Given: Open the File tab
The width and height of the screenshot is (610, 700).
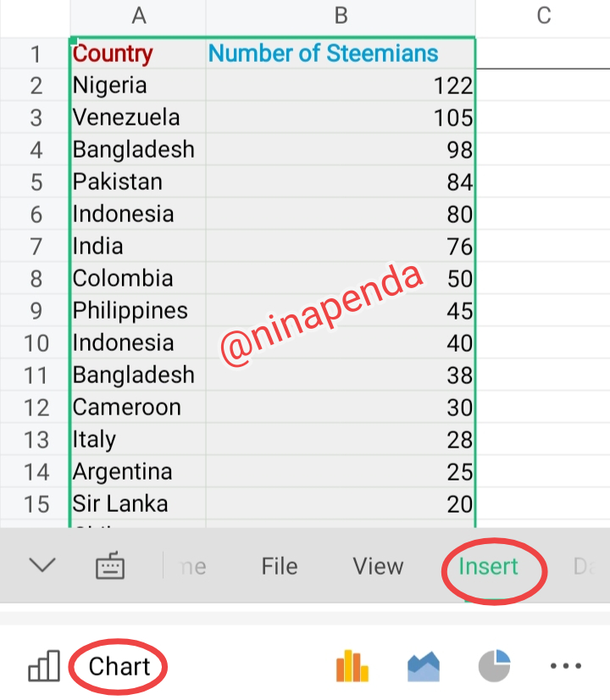Looking at the screenshot, I should 280,566.
